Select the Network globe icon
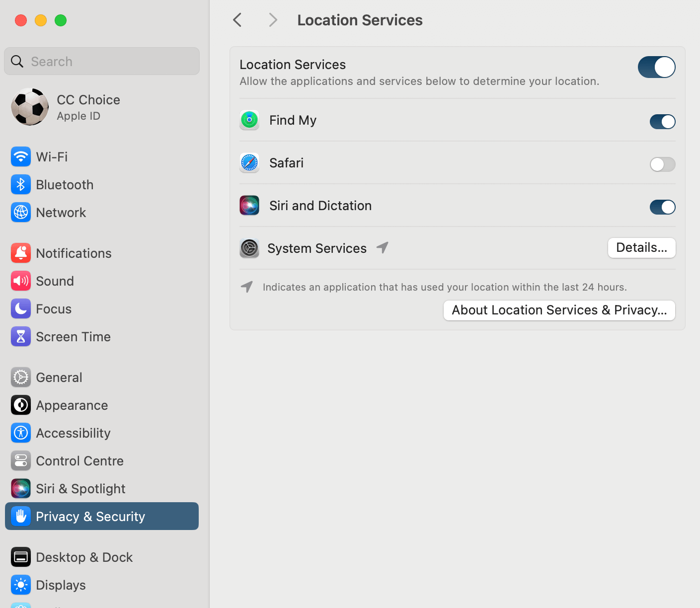 point(21,213)
